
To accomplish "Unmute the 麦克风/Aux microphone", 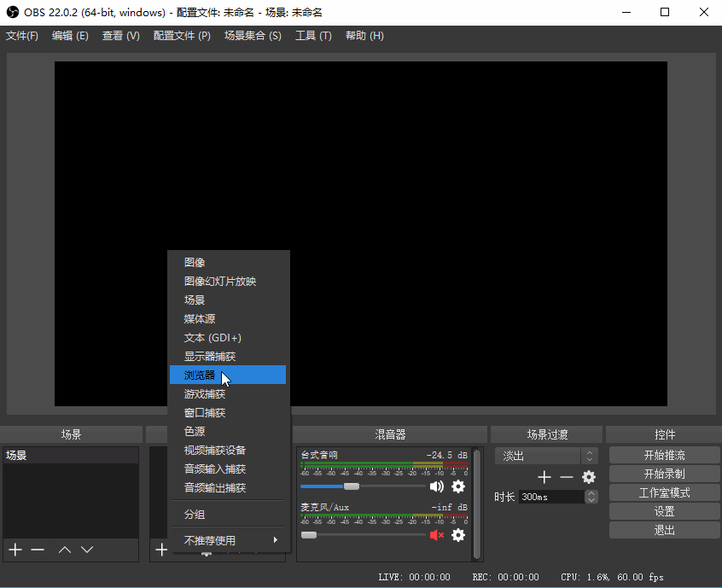I will coord(437,535).
